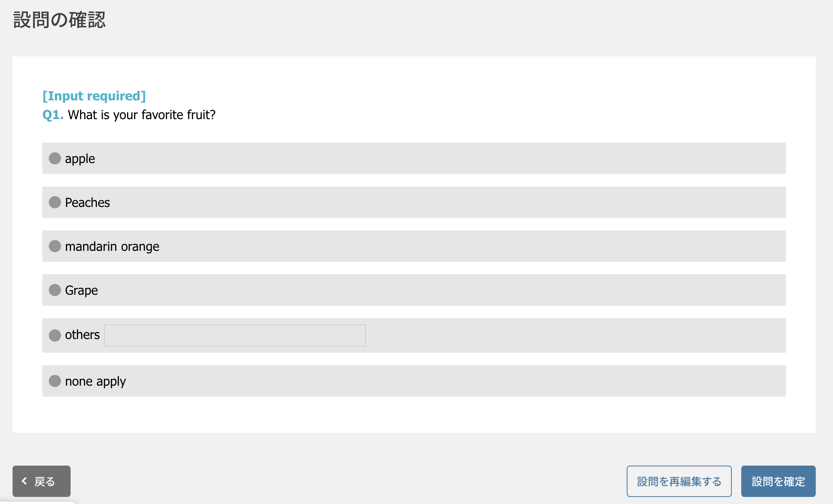The width and height of the screenshot is (833, 504).
Task: Click the others label text
Action: point(82,335)
